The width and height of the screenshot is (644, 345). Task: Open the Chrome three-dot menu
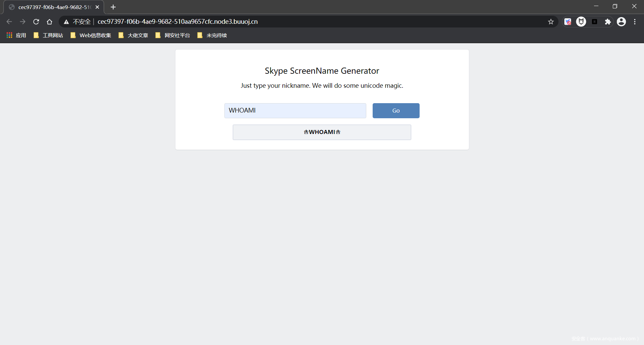pyautogui.click(x=635, y=22)
